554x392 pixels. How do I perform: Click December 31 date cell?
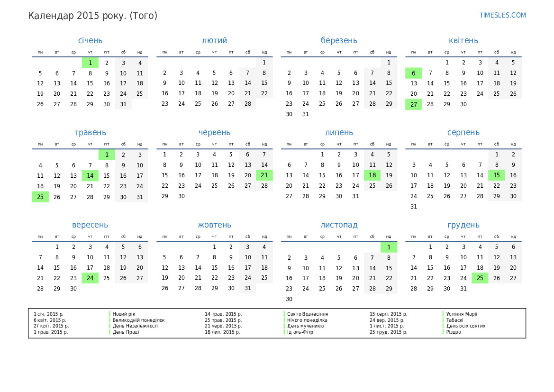[463, 289]
